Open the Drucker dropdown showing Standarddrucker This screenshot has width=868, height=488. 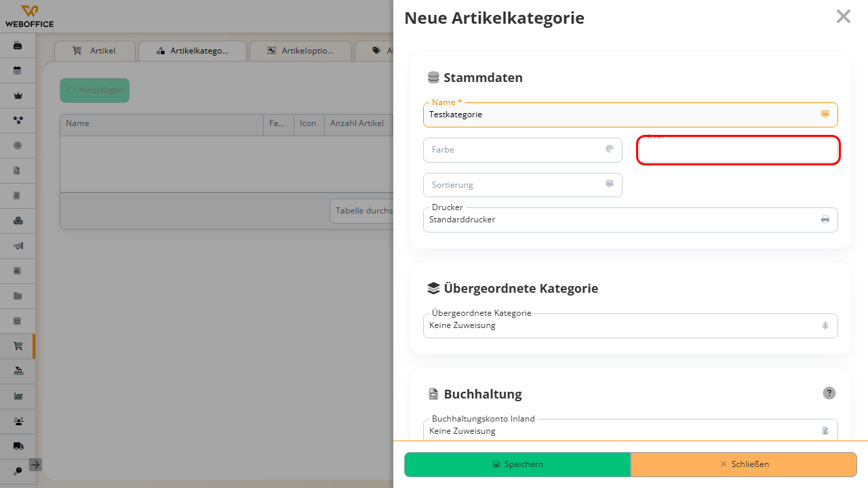(630, 220)
